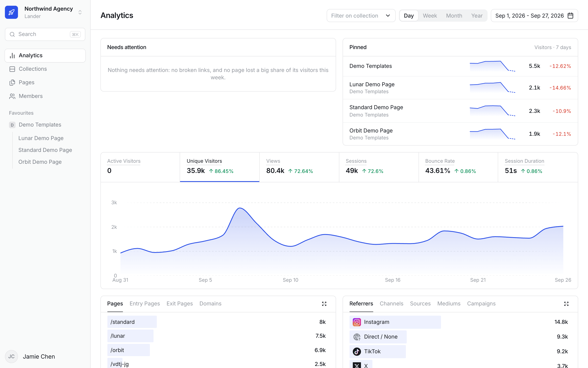Open the Filter on collection dropdown
The image size is (588, 368).
tap(361, 16)
